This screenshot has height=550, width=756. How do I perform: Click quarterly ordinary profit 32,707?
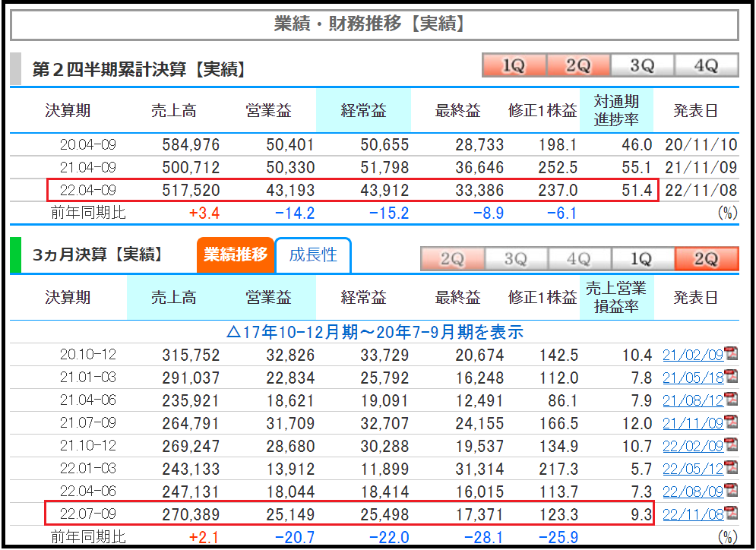(384, 423)
